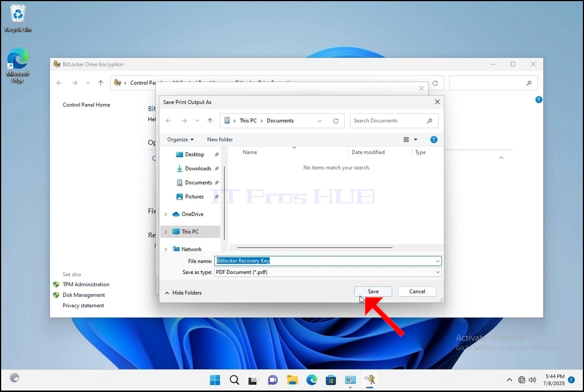
Task: Open the view options dropdown arrow
Action: pos(416,140)
